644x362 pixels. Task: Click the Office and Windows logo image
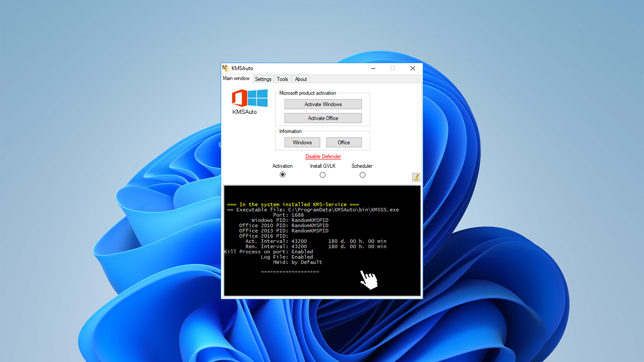tap(250, 98)
